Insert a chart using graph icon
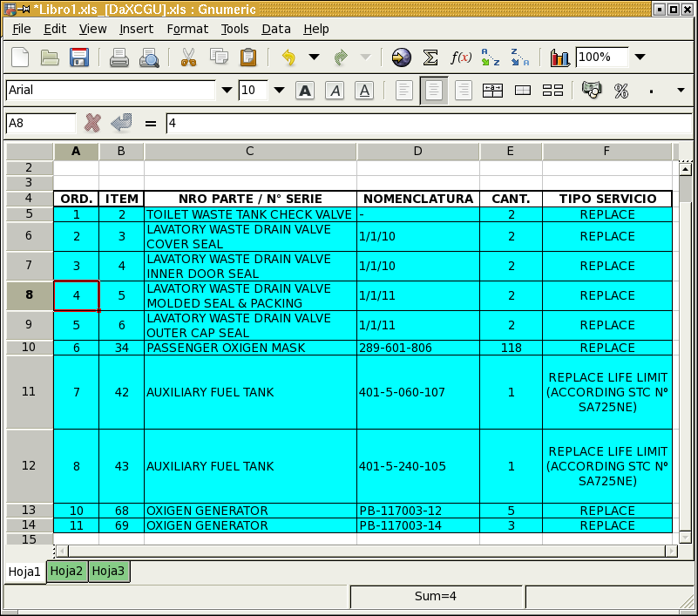The image size is (698, 616). (x=559, y=58)
